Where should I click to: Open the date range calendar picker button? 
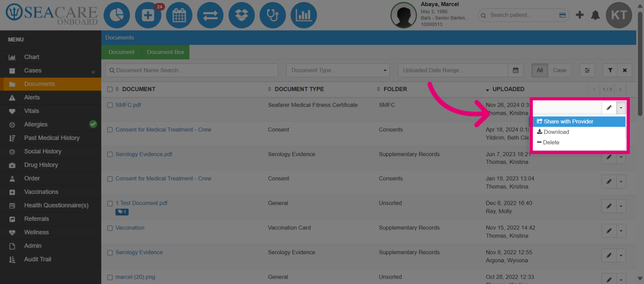pos(516,70)
